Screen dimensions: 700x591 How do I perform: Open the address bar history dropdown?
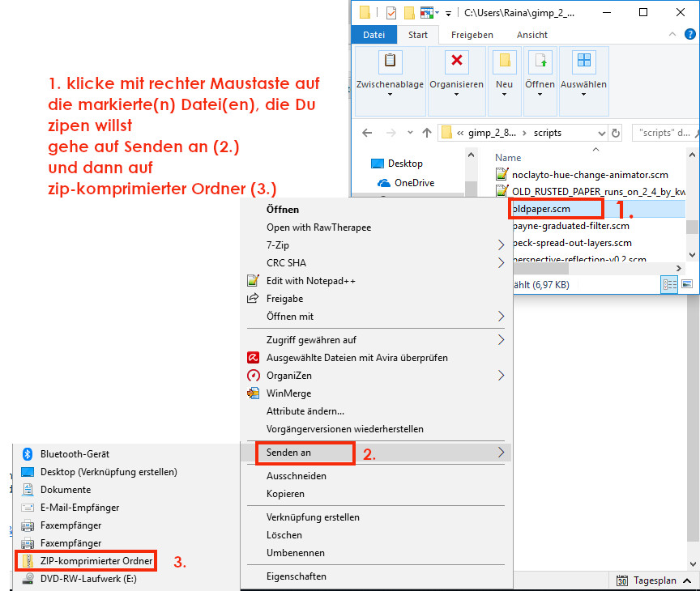(601, 134)
